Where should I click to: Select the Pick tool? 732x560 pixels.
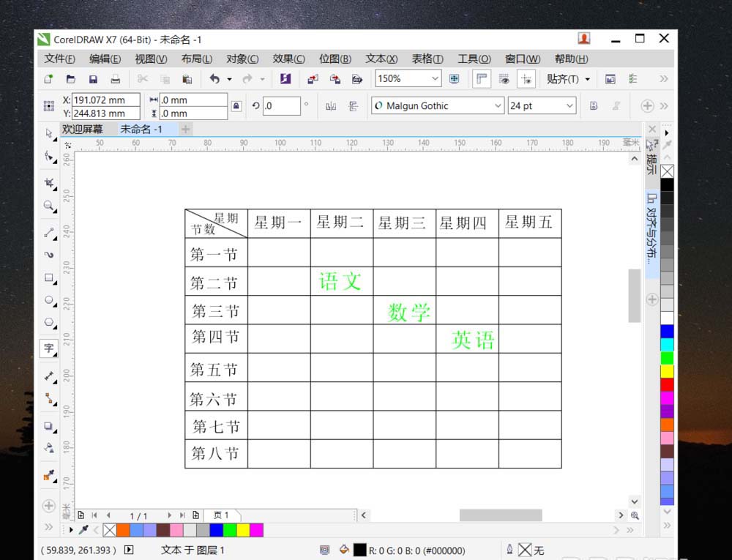pos(48,134)
